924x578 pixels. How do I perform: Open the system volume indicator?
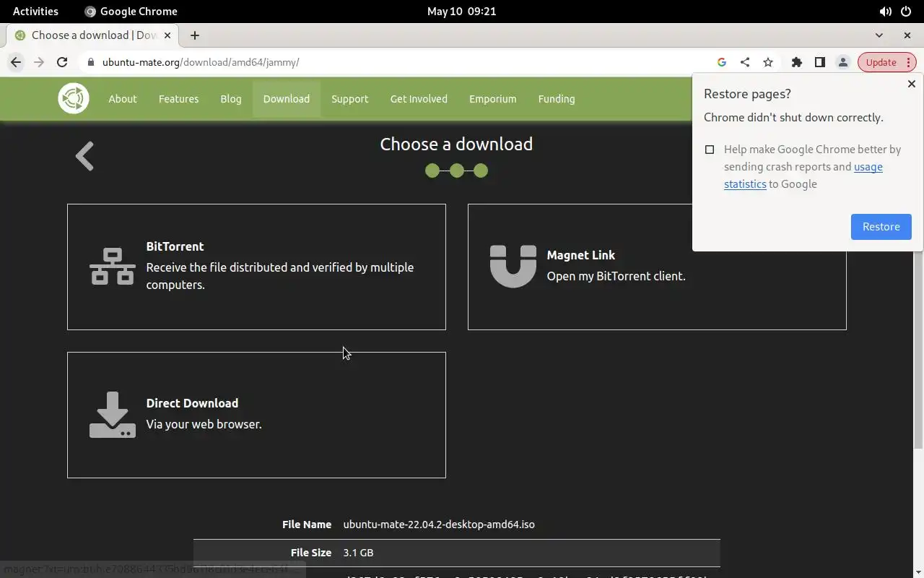point(885,11)
